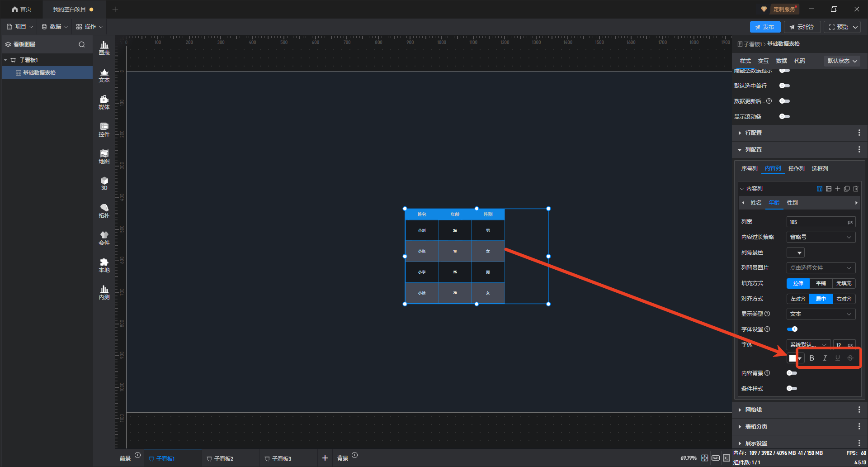Screen dimensions: 868x467
Task: Open the 地图 map components panel
Action: 104,156
